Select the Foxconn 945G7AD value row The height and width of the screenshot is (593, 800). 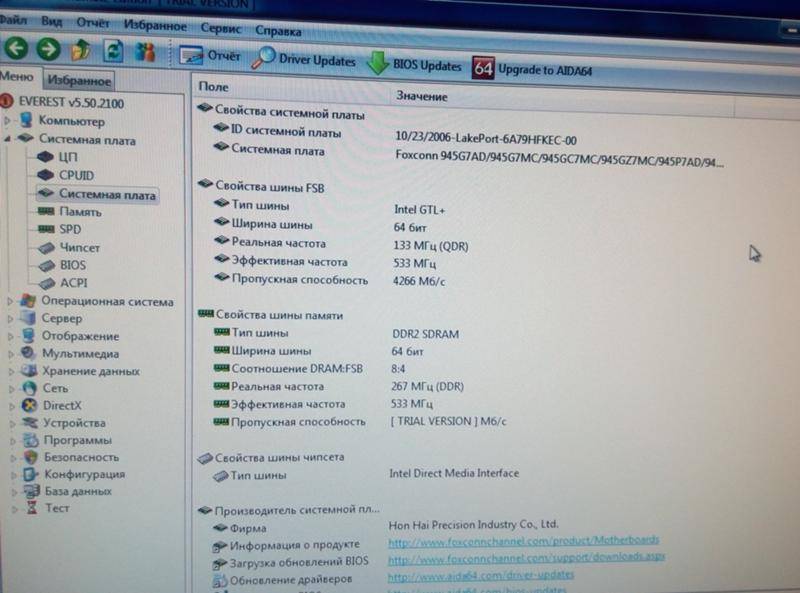point(559,158)
